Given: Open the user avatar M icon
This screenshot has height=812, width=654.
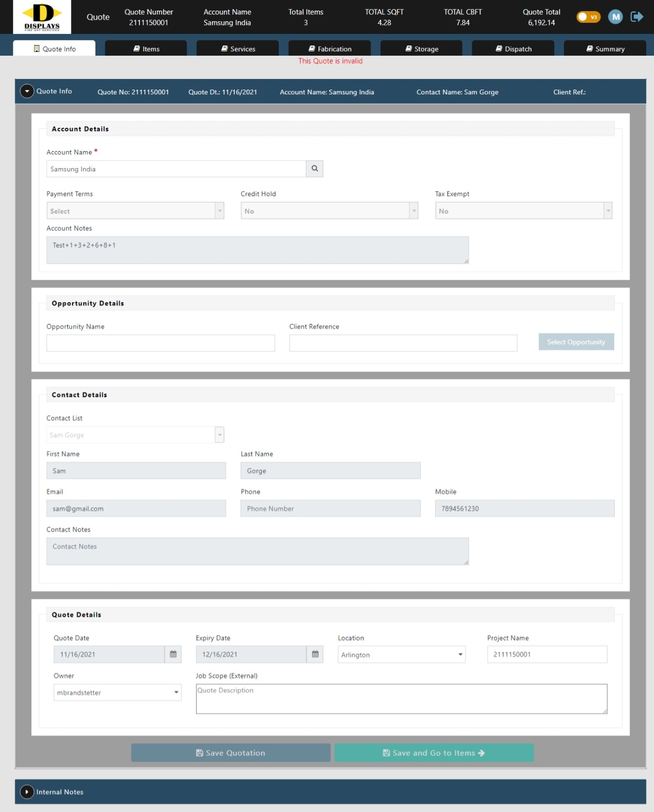Looking at the screenshot, I should 615,17.
